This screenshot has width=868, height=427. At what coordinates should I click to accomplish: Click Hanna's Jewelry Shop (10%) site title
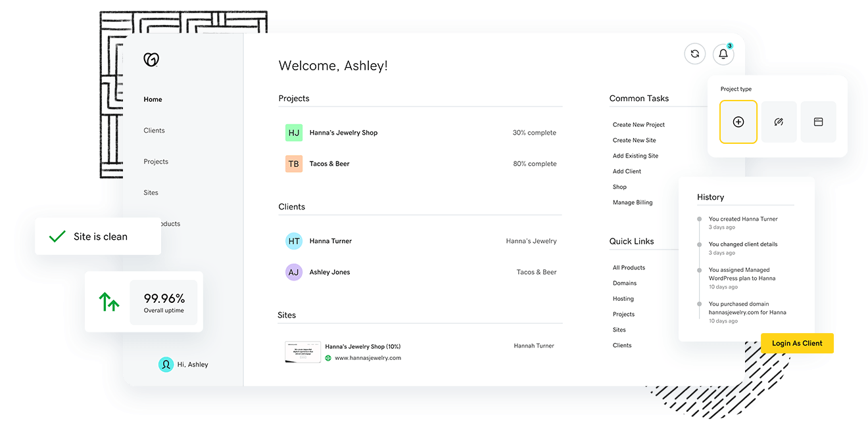[x=363, y=346]
